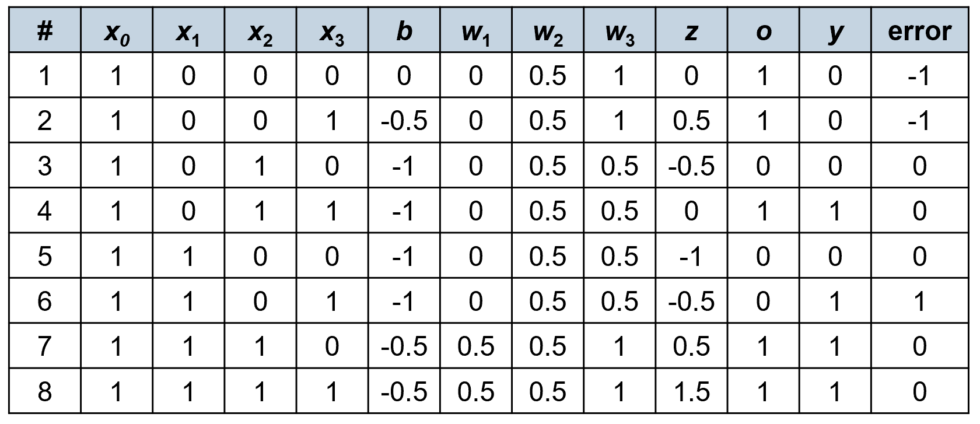Click the b value -0.5 in row 7
The width and height of the screenshot is (980, 424).
(x=404, y=346)
